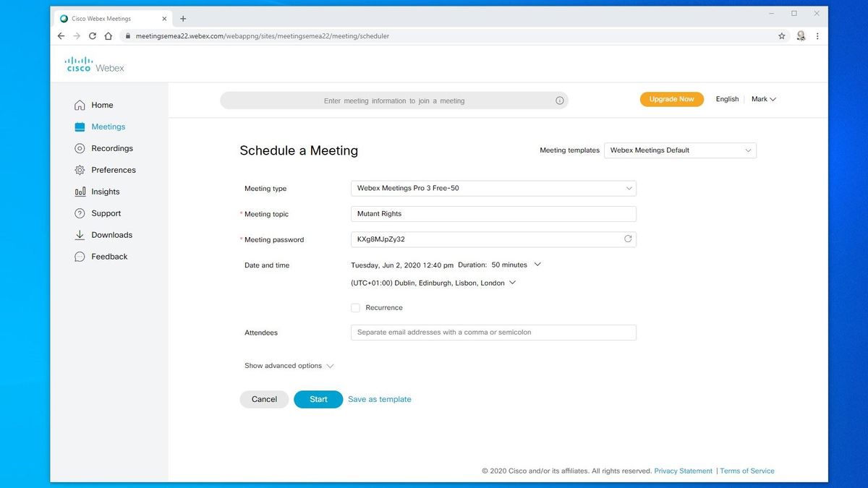Open the Recordings section
Screen dimensions: 868x488
[x=112, y=148]
